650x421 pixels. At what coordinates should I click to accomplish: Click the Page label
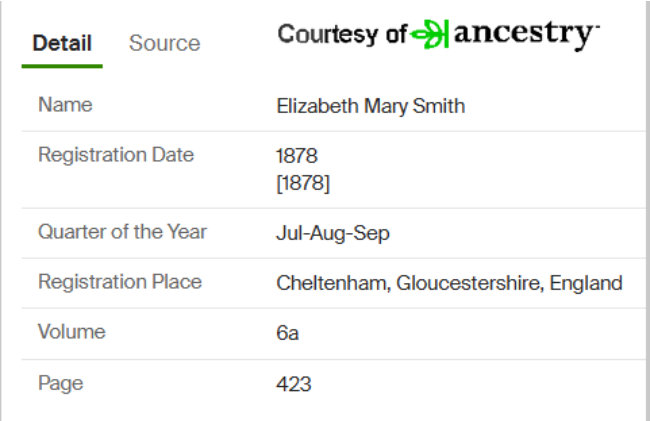click(x=61, y=384)
